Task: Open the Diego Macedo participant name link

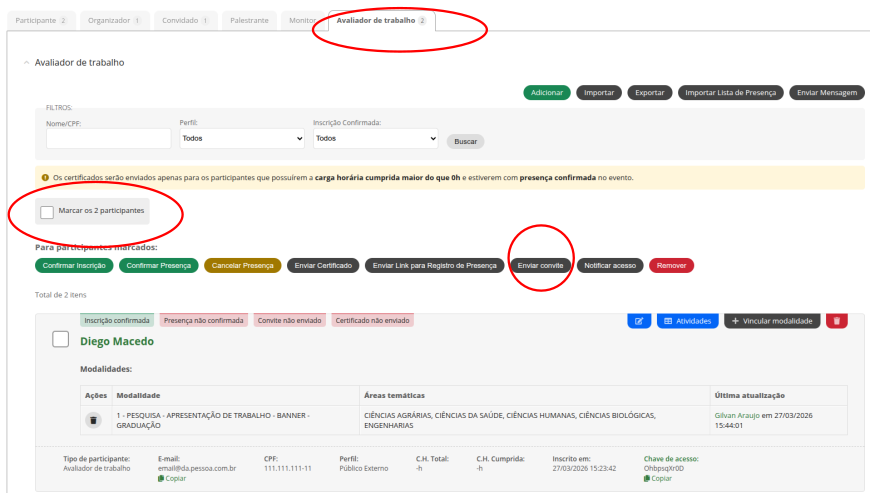Action: (117, 341)
